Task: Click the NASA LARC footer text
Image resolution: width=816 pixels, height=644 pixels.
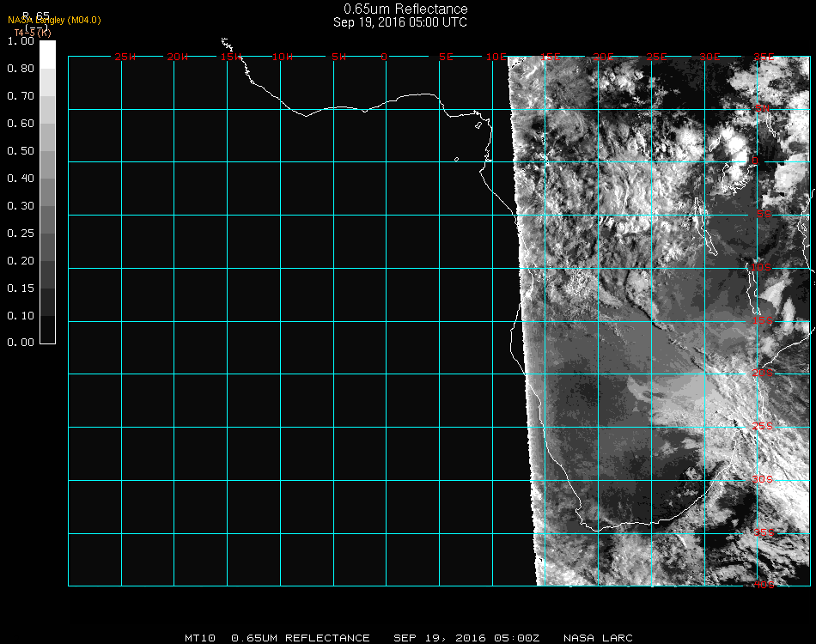Action: click(x=598, y=638)
